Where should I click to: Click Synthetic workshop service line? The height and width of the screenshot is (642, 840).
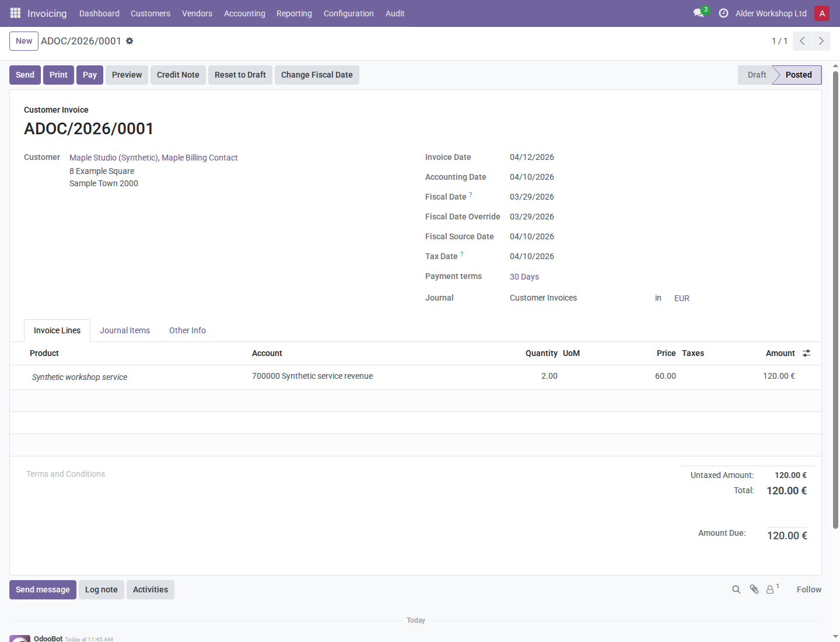point(79,377)
